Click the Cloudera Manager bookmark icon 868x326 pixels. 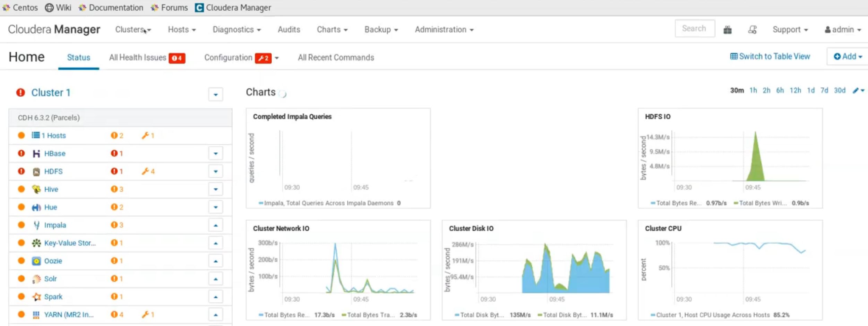click(199, 8)
